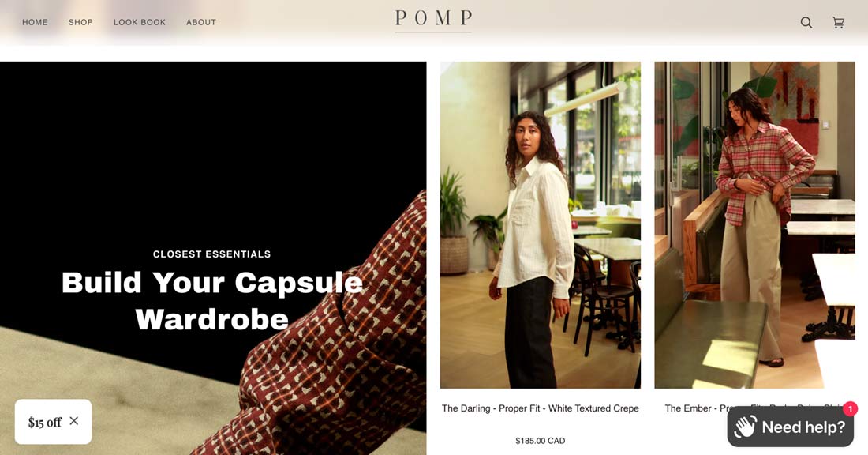Select the Darling white shirt product photo

click(541, 225)
